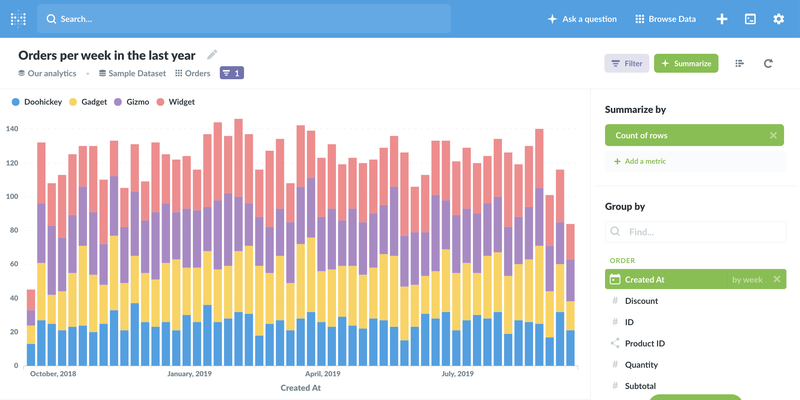The width and height of the screenshot is (800, 400).
Task: Click the filter count badge
Action: click(x=231, y=73)
